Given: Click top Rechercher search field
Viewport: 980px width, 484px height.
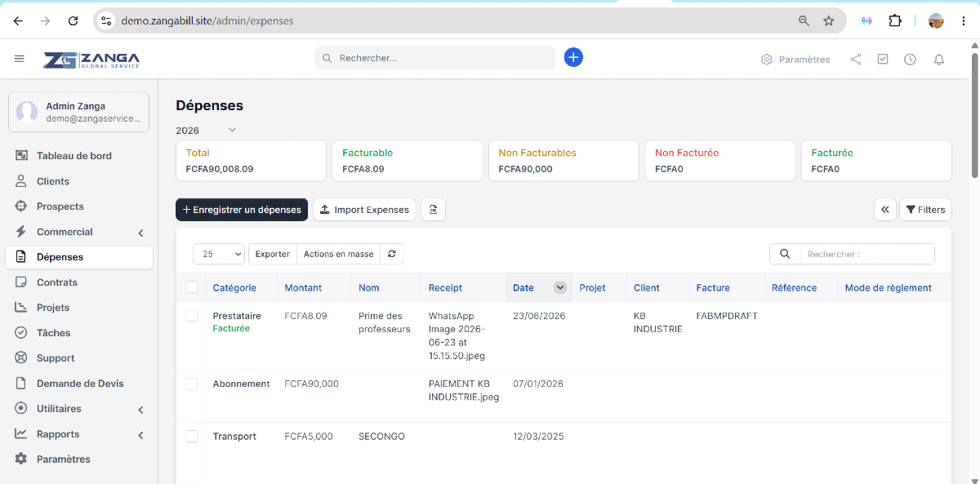Looking at the screenshot, I should click(x=434, y=58).
